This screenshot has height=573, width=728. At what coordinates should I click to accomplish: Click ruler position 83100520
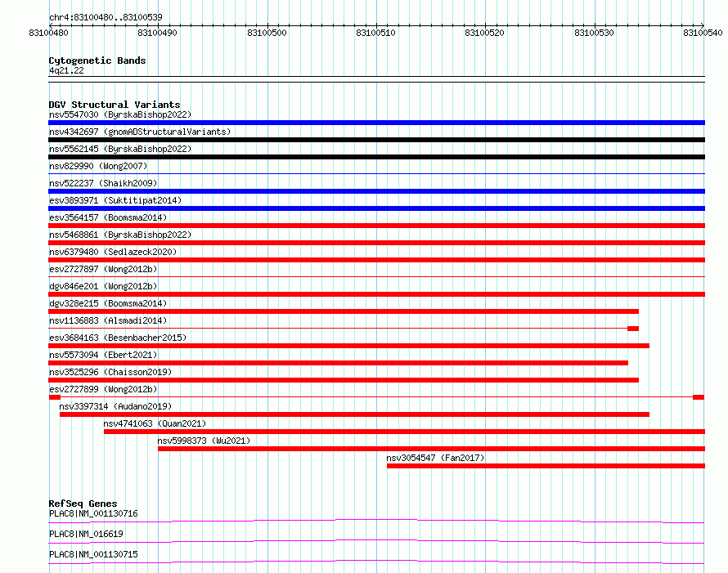coord(485,33)
